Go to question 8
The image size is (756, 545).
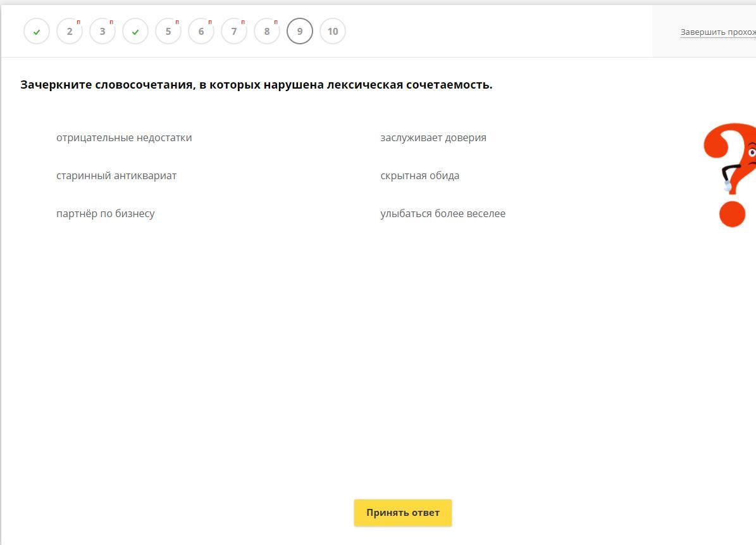[266, 32]
